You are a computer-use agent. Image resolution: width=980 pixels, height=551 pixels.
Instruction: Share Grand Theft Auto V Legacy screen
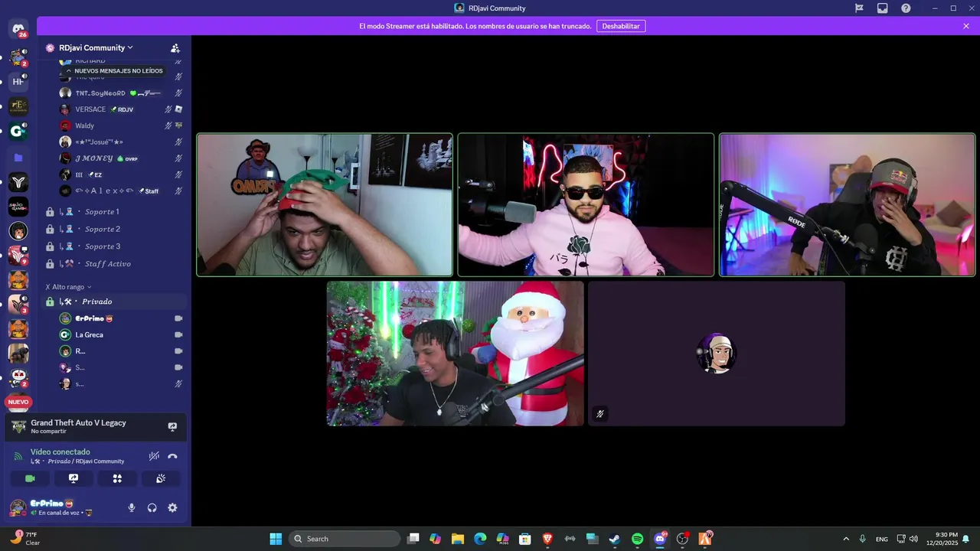172,427
